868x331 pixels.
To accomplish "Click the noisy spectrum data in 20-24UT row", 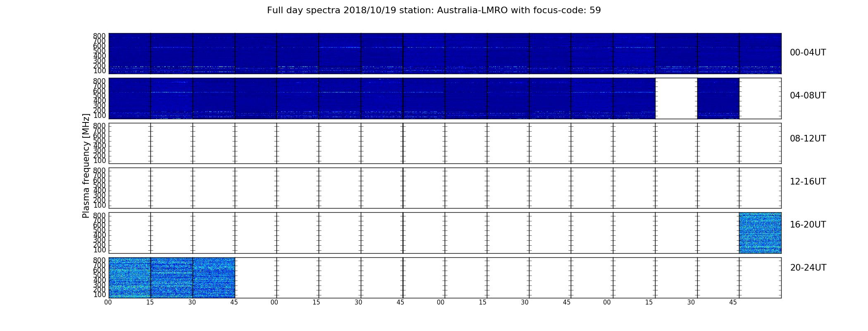I will click(x=172, y=278).
